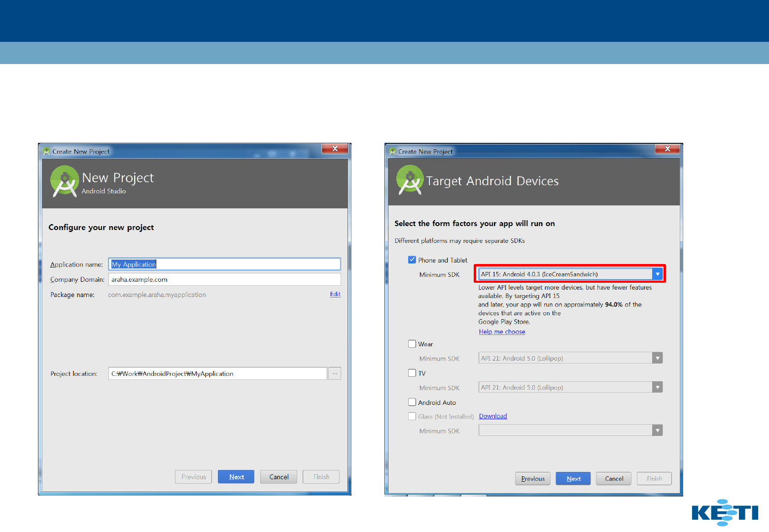Click Previous in the Configure your new project dialog
The image size is (769, 532).
click(x=194, y=477)
